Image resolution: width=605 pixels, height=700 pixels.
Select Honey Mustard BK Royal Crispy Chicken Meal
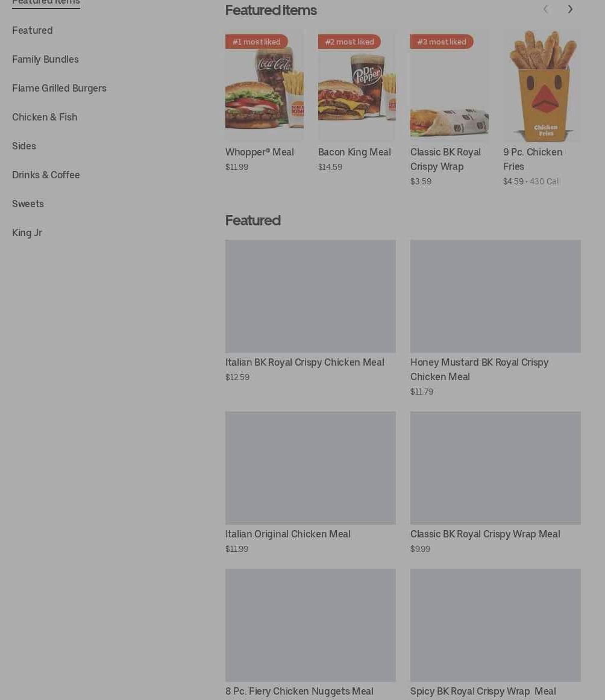pos(495,318)
